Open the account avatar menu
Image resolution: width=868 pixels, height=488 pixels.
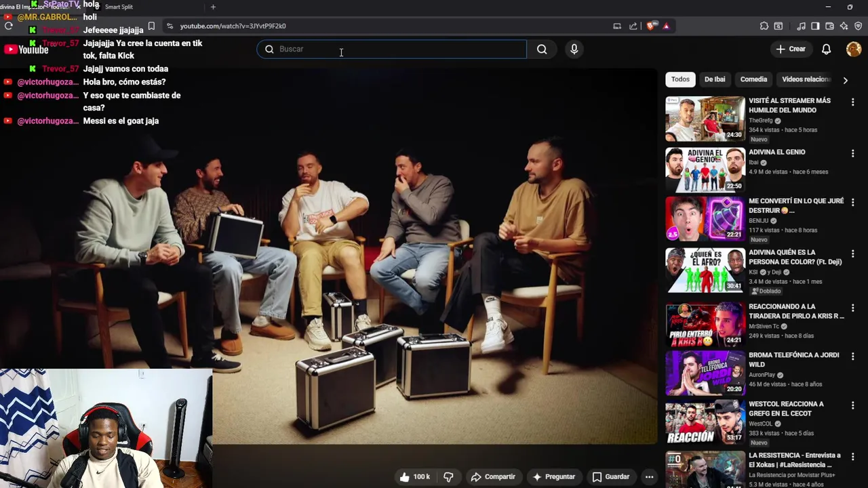[x=854, y=49]
